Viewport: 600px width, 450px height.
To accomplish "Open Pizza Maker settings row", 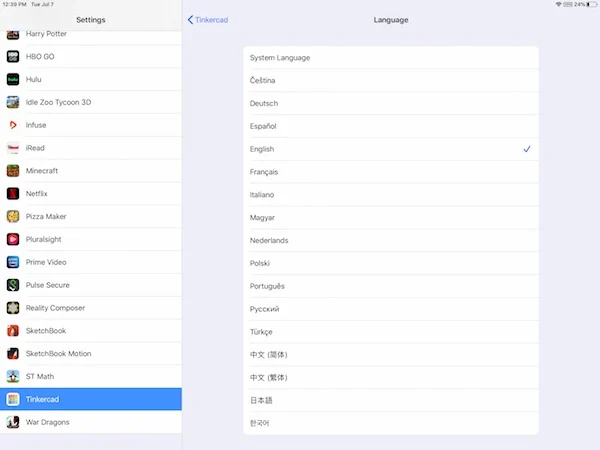I will point(90,217).
